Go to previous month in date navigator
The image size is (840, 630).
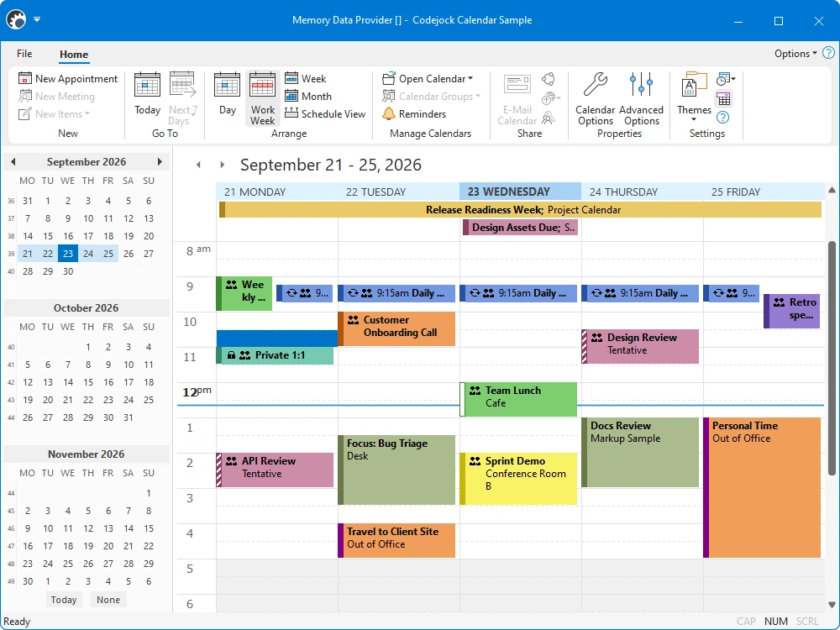point(13,161)
